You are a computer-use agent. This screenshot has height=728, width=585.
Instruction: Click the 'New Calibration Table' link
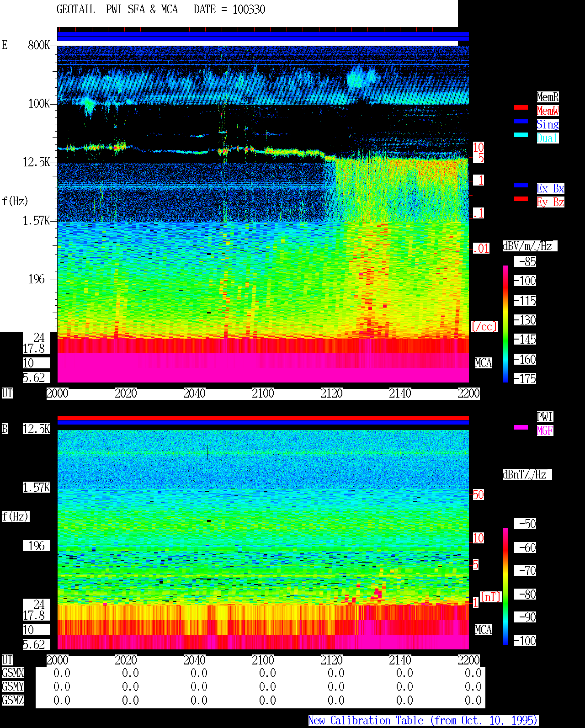point(423,721)
